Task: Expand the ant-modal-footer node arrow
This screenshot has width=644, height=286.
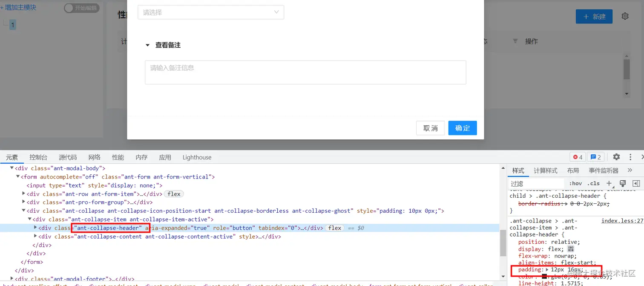Action: pos(11,278)
